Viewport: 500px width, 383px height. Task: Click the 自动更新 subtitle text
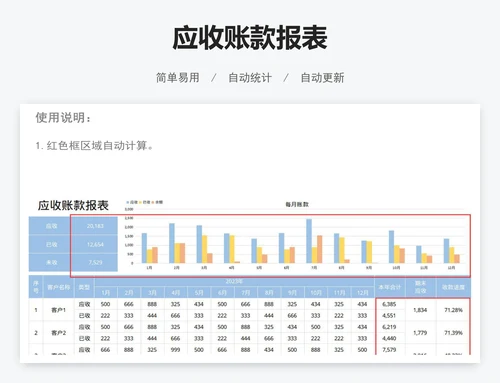(x=322, y=78)
